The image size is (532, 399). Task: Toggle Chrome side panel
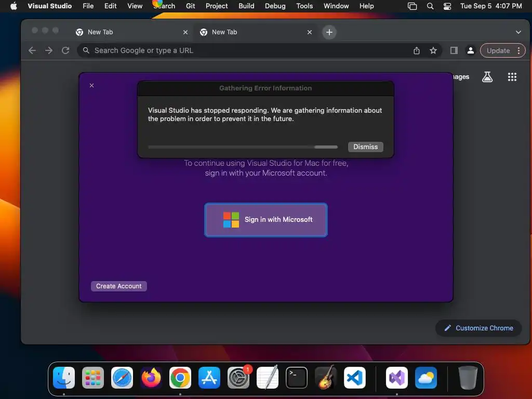(454, 50)
